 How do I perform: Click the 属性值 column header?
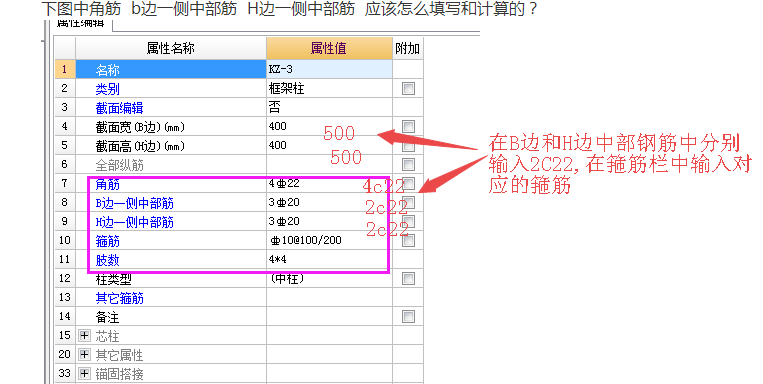pos(329,48)
